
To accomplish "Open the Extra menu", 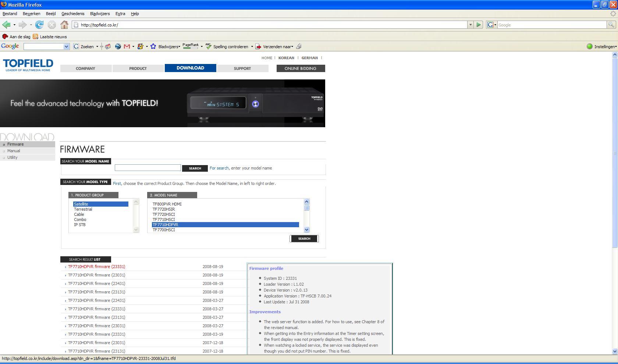I will (x=120, y=14).
